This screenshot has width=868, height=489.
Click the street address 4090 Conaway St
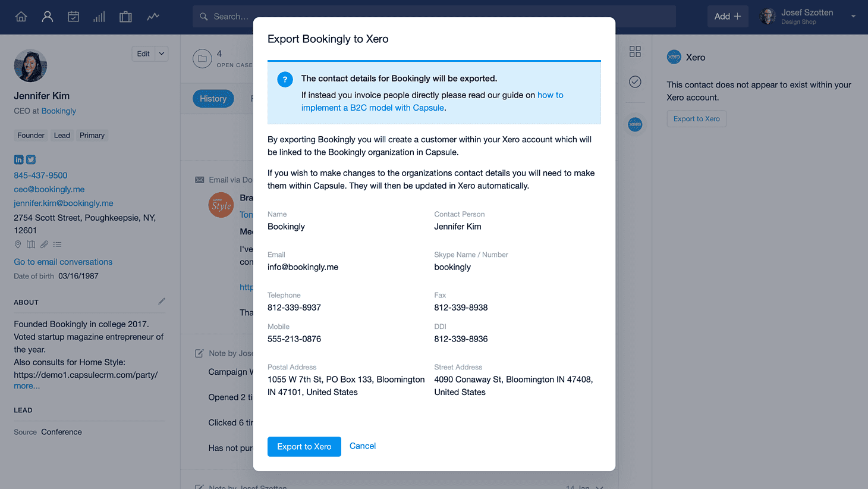pyautogui.click(x=514, y=386)
